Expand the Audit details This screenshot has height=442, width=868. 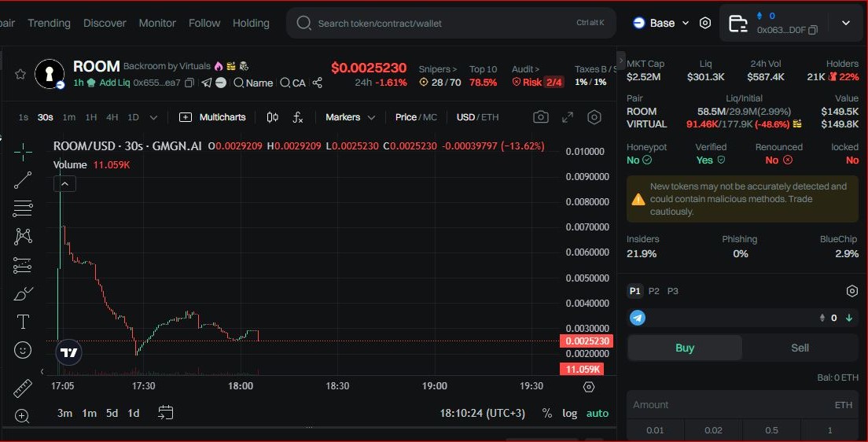point(525,69)
